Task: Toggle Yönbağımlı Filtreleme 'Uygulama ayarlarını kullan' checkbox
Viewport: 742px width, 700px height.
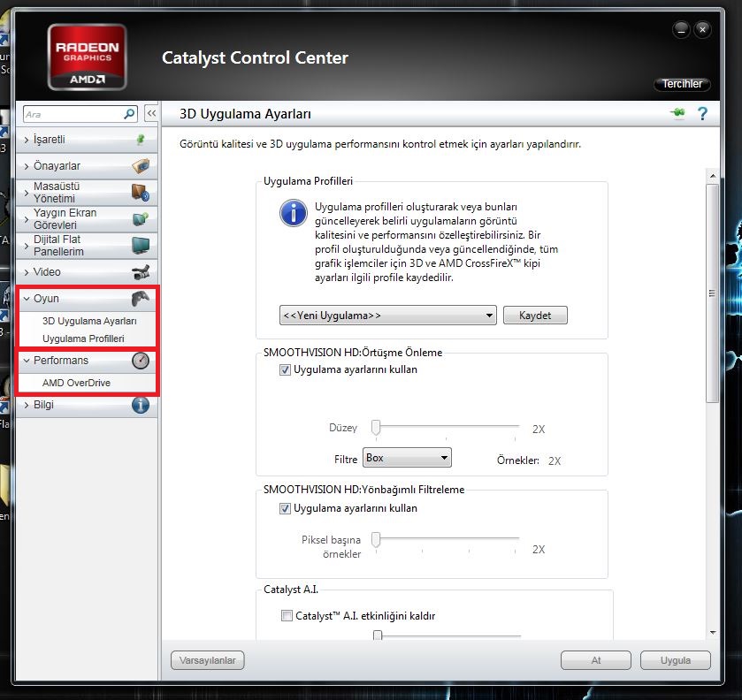Action: pyautogui.click(x=285, y=508)
